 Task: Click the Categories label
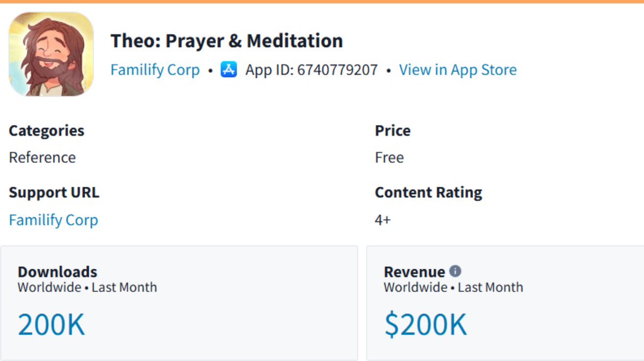(x=47, y=131)
